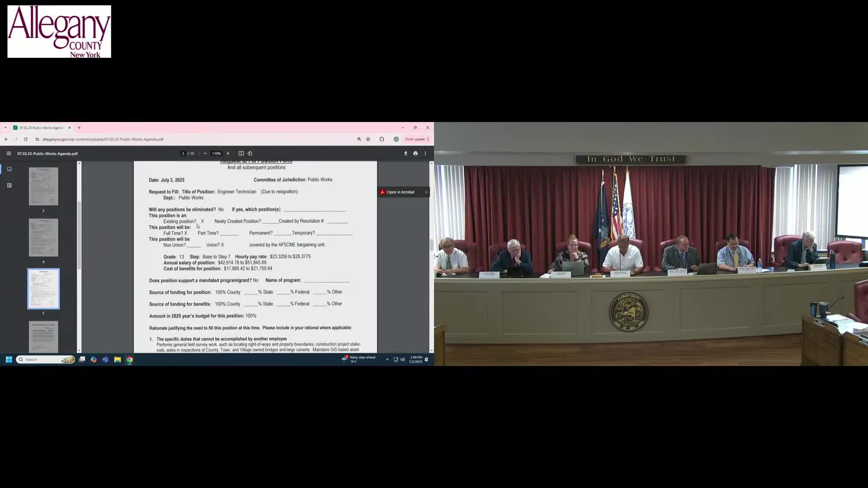Reload the agenda page in Chrome
The width and height of the screenshot is (868, 488).
pos(25,139)
